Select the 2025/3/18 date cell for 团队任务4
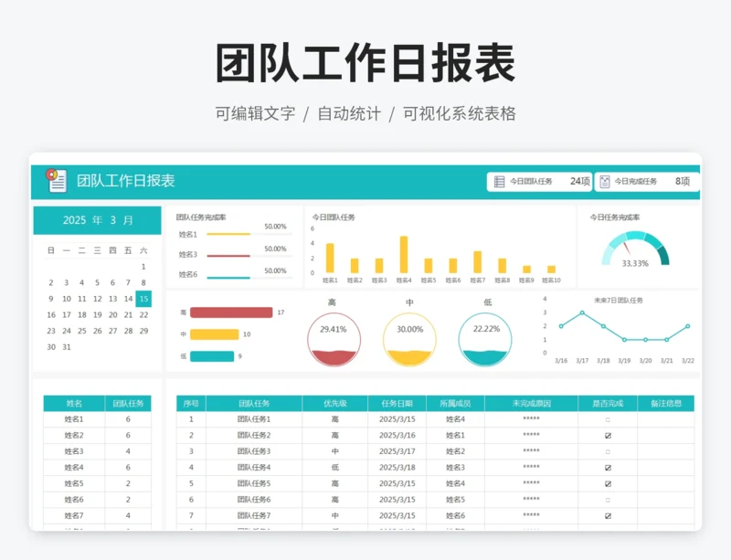 (397, 468)
